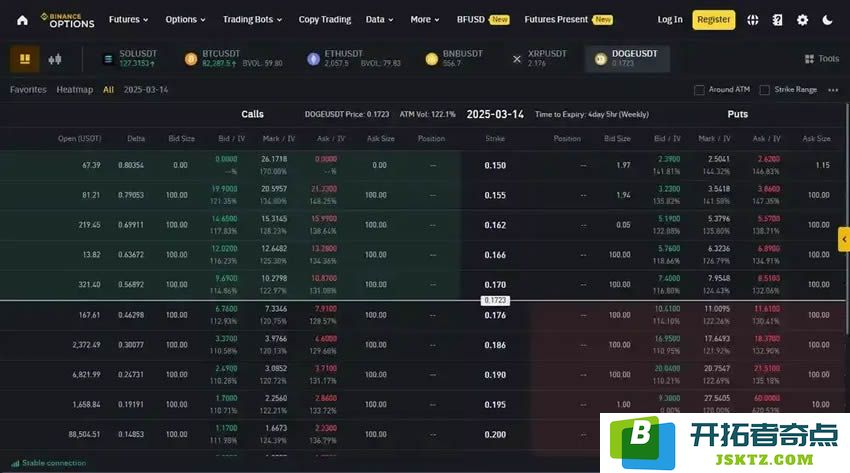Click the ETHUSDT pair label
This screenshot has height=473, width=850.
(344, 54)
